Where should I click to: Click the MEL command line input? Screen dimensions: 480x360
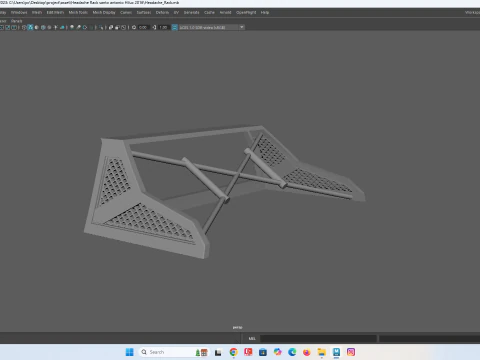point(318,339)
